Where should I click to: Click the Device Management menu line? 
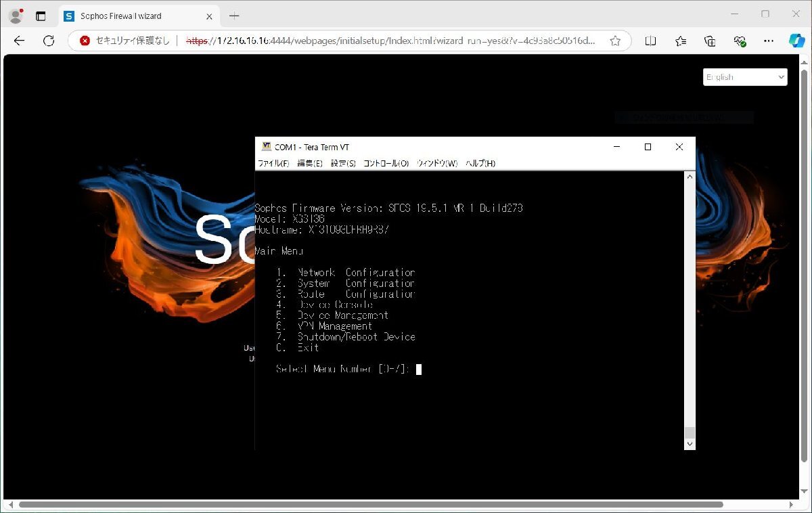332,315
